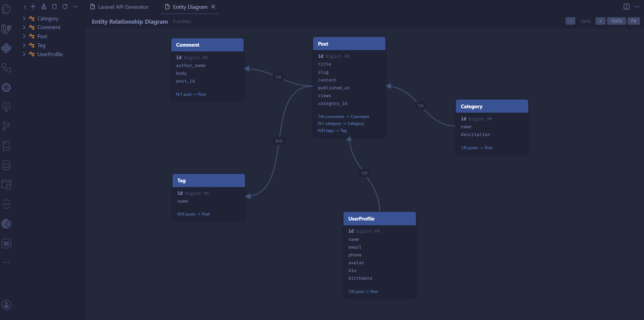644x320 pixels.
Task: Open the Accounts profile icon
Action: pyautogui.click(x=6, y=305)
